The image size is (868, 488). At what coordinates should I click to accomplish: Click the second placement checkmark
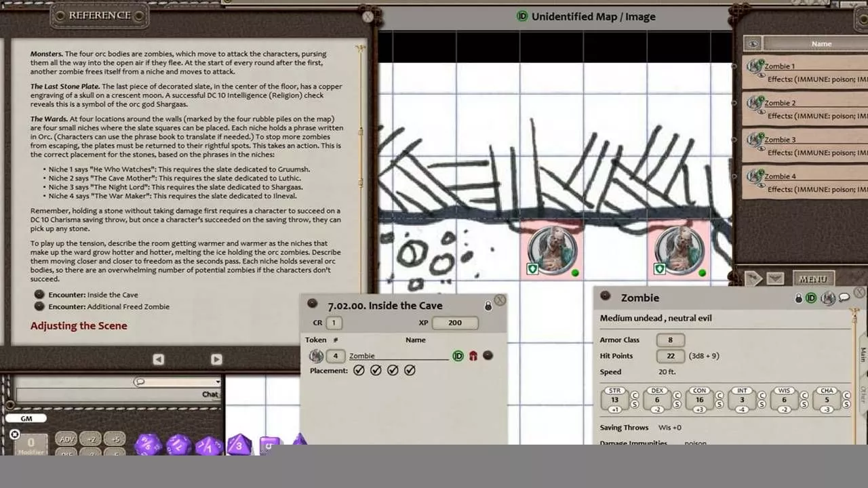coord(376,370)
